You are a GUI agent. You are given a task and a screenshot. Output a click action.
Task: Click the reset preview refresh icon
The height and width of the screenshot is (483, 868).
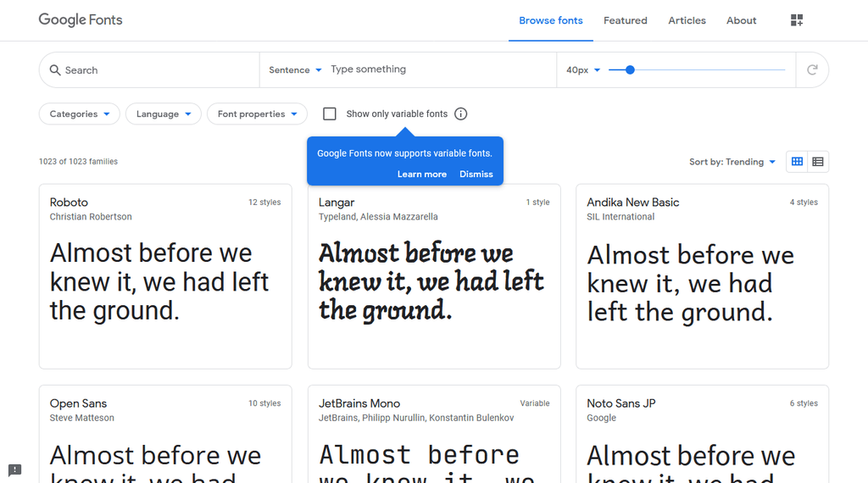click(x=812, y=69)
